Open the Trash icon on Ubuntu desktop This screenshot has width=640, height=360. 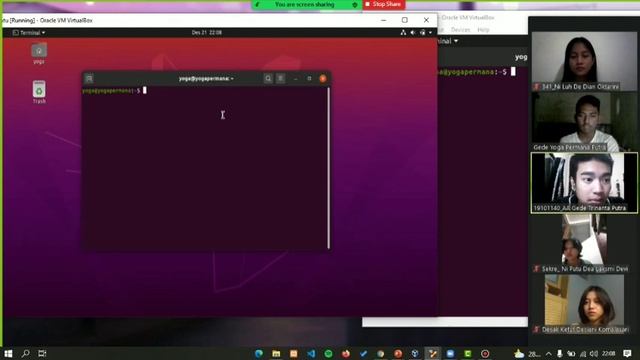pos(39,92)
